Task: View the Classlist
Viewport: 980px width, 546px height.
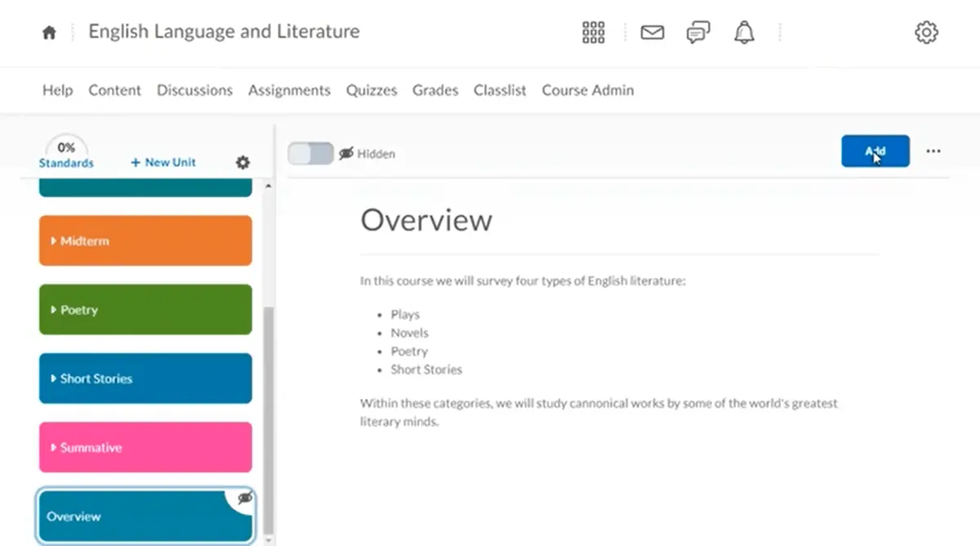Action: tap(500, 90)
